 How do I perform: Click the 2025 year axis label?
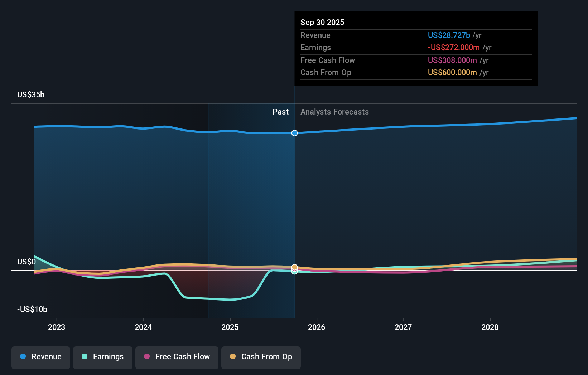click(230, 327)
